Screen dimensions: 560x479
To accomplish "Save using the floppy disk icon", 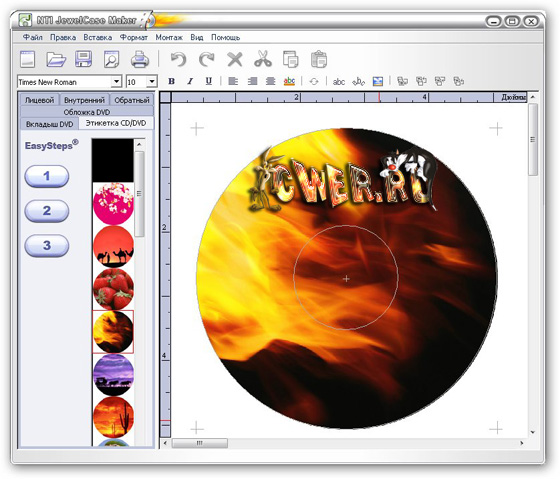I will [x=83, y=59].
